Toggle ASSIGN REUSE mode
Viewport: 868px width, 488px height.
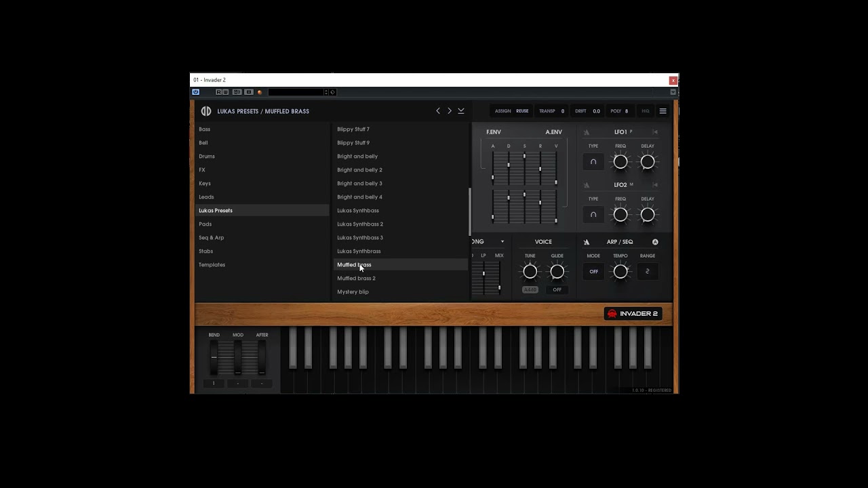click(x=512, y=111)
